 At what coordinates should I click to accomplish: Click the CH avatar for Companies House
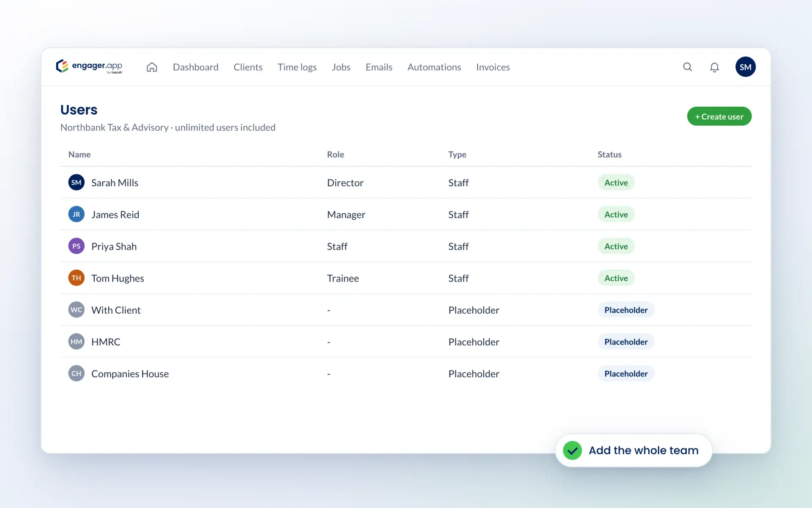click(76, 373)
